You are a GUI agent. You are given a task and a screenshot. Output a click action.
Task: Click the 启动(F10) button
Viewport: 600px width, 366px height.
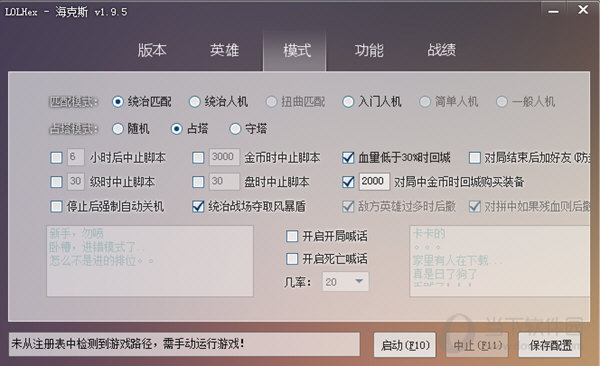click(x=405, y=345)
